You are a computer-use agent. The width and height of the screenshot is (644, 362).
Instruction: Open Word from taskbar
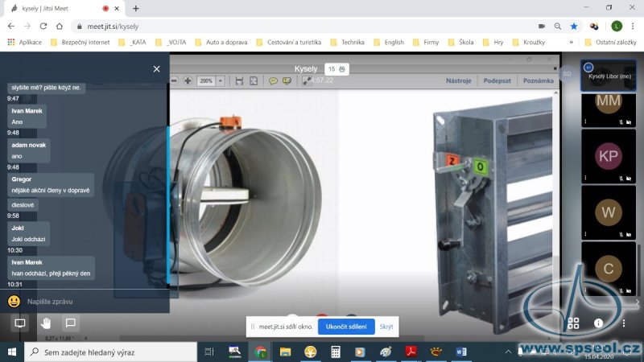460,352
